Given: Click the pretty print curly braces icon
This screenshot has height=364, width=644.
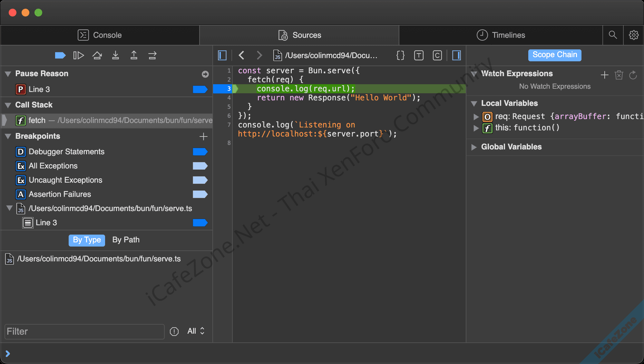Looking at the screenshot, I should pos(400,56).
